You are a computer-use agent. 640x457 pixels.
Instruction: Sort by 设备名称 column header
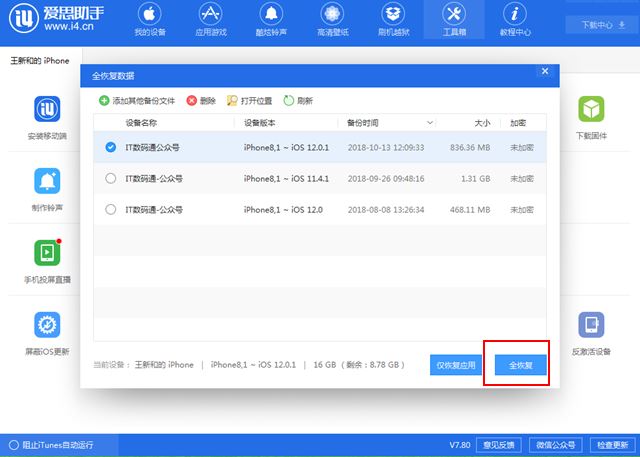click(141, 123)
